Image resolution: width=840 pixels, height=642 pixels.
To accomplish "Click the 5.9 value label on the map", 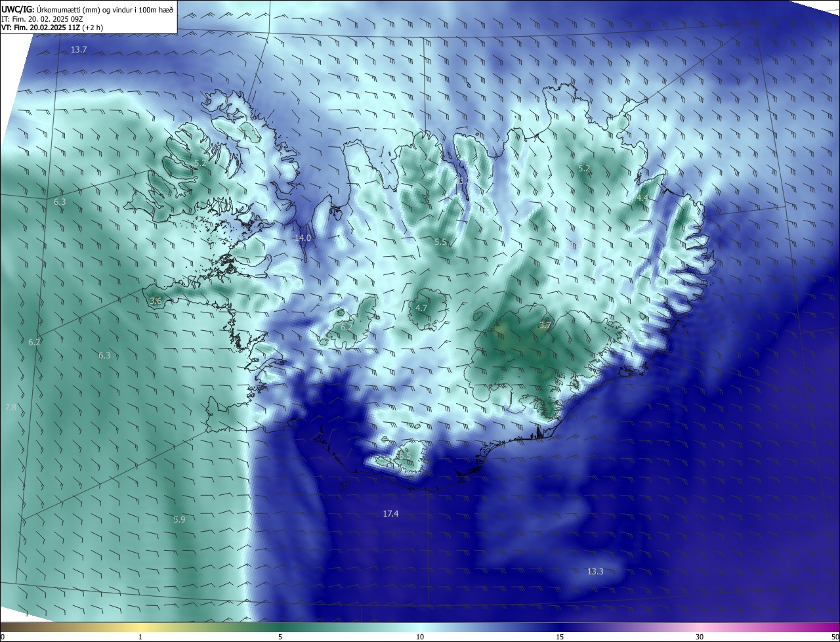I will pos(179,519).
